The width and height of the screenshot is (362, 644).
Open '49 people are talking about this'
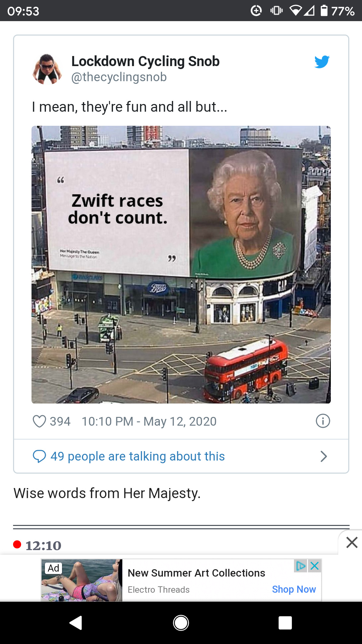tap(137, 457)
